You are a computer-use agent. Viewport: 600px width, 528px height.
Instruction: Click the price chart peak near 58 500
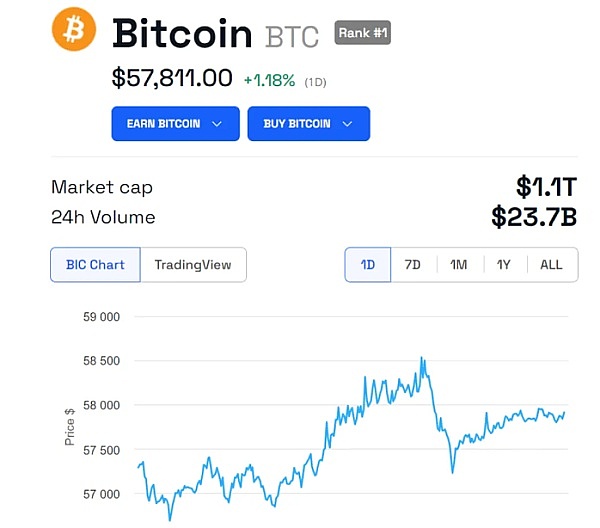pos(423,358)
